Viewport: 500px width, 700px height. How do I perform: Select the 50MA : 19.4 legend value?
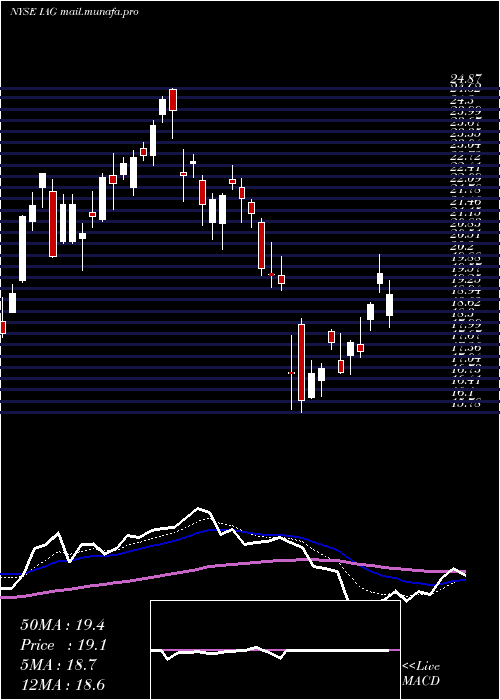(x=62, y=625)
